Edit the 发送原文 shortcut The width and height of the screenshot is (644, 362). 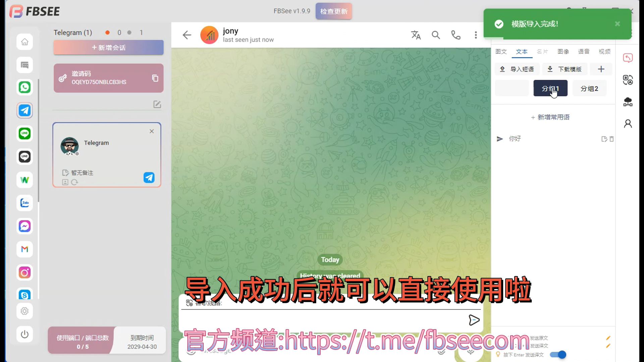[608, 338]
